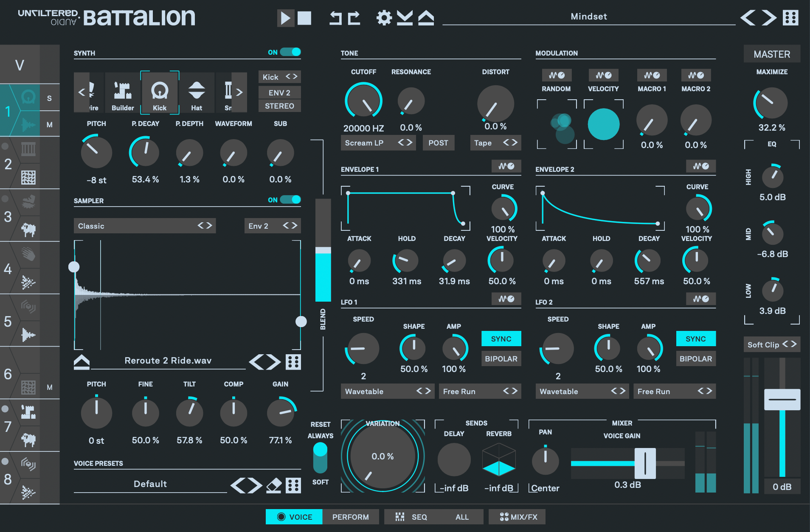Image resolution: width=810 pixels, height=532 pixels.
Task: Switch to the MIX/FX tab
Action: click(517, 517)
